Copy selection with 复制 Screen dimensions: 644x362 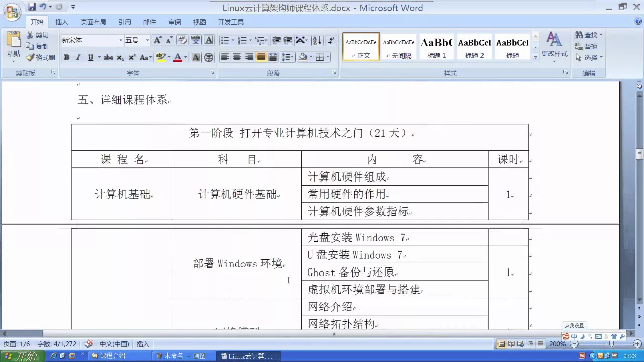click(38, 46)
